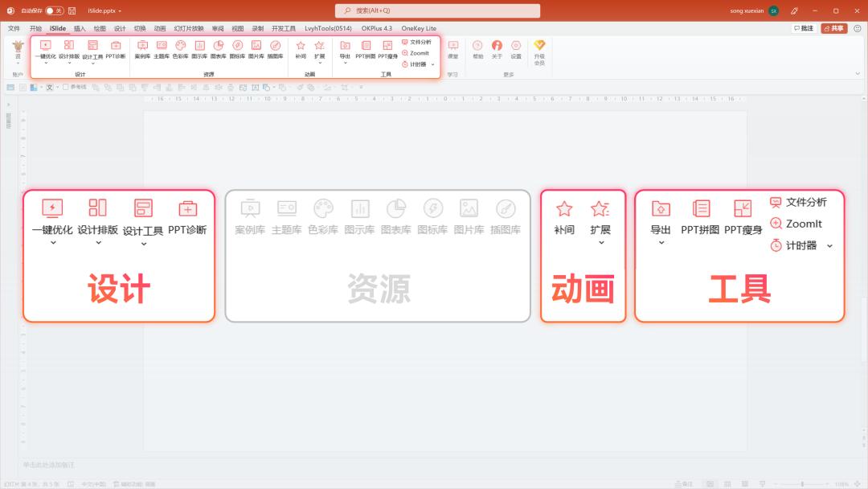This screenshot has width=868, height=489.
Task: Switch to the 插入 ribbon tab
Action: click(80, 28)
